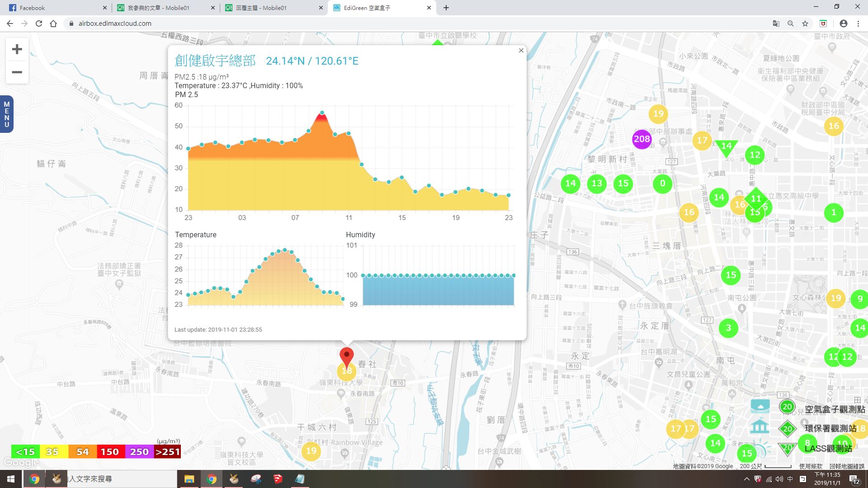
Task: Show hidden system tray icons
Action: (x=746, y=479)
